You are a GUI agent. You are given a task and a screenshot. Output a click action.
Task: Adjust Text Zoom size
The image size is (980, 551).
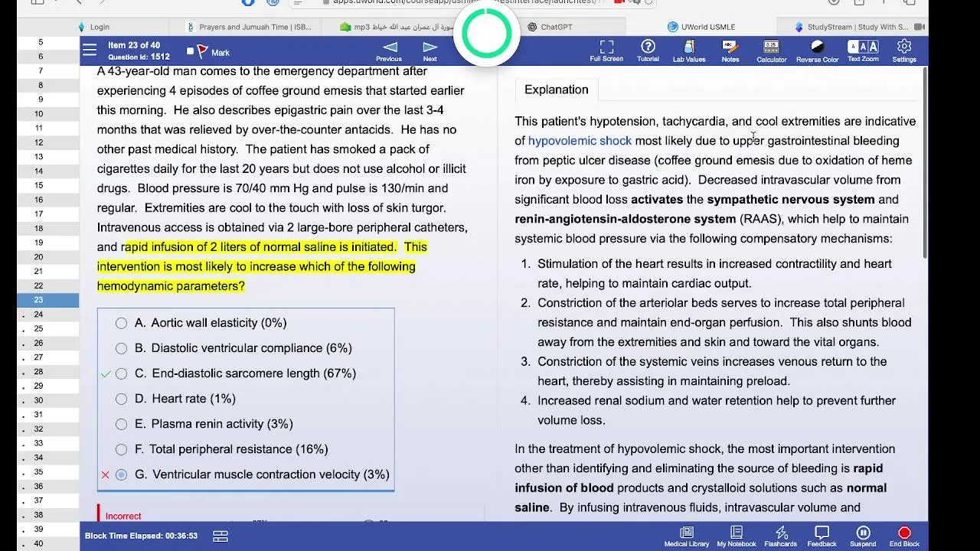point(863,51)
